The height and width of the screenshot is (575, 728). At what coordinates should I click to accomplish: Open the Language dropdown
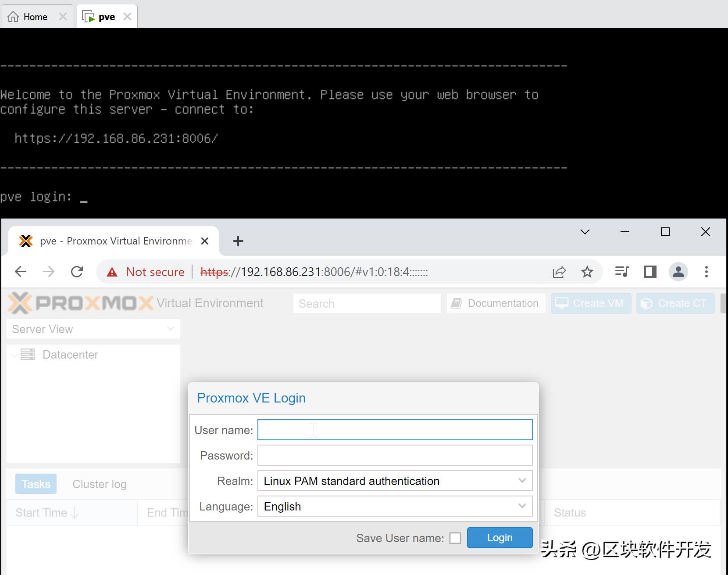point(521,506)
